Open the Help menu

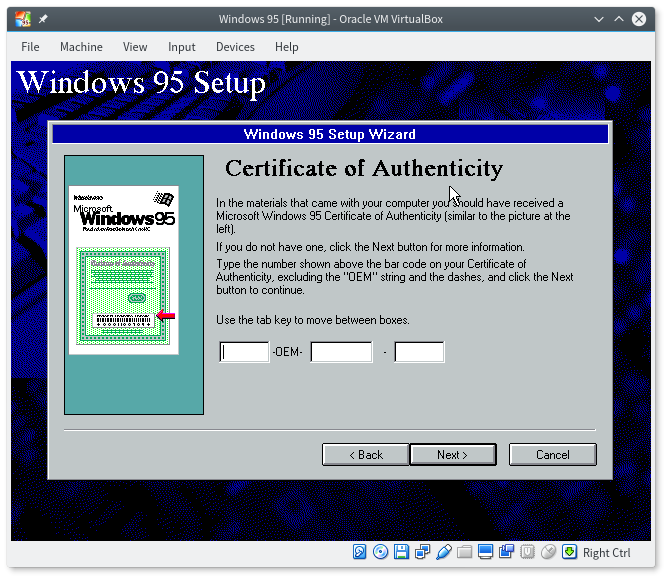286,47
